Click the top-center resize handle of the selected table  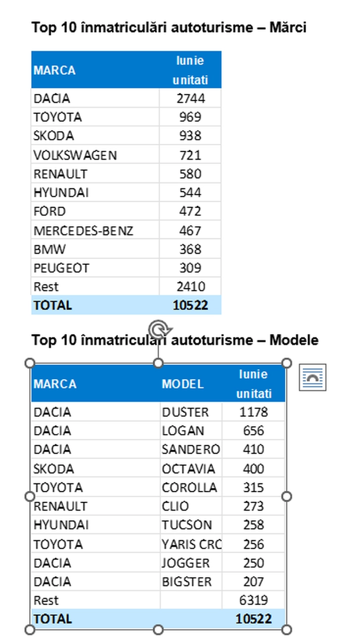click(x=158, y=363)
